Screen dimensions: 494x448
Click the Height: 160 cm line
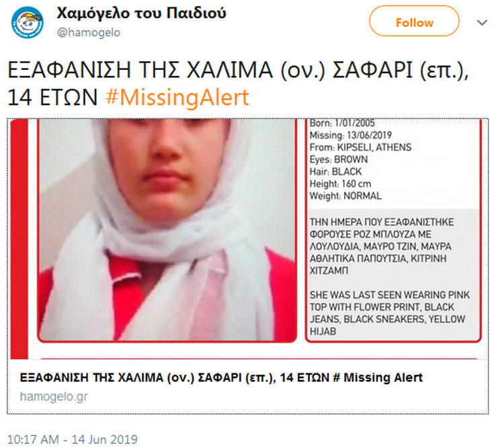click(340, 184)
